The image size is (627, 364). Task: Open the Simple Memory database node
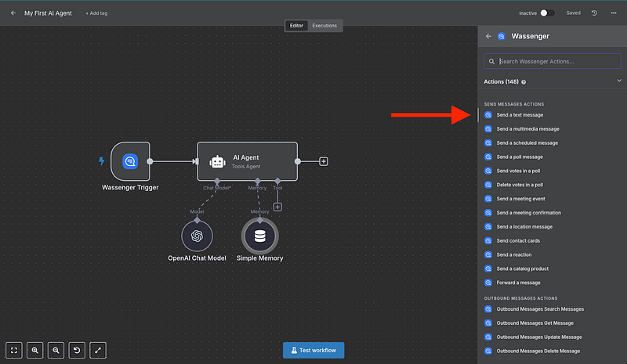pos(259,236)
